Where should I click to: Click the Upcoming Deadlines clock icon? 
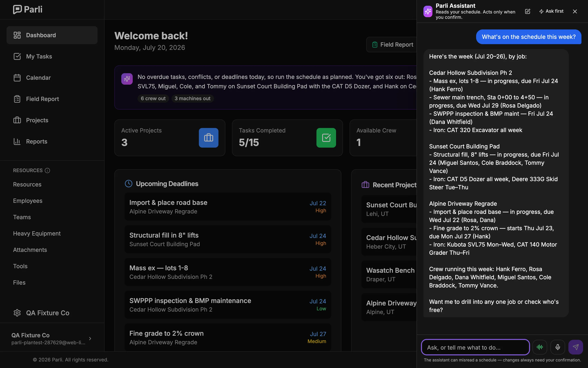pos(129,184)
